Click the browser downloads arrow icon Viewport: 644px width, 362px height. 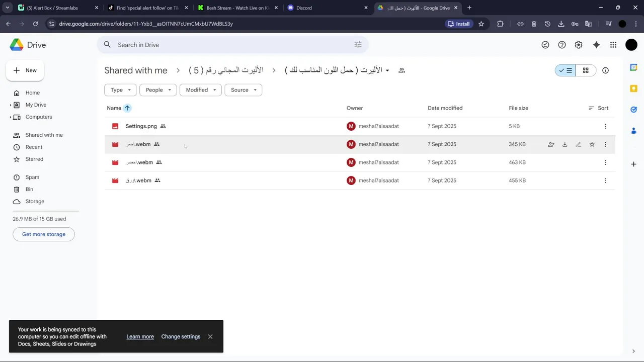(561, 24)
